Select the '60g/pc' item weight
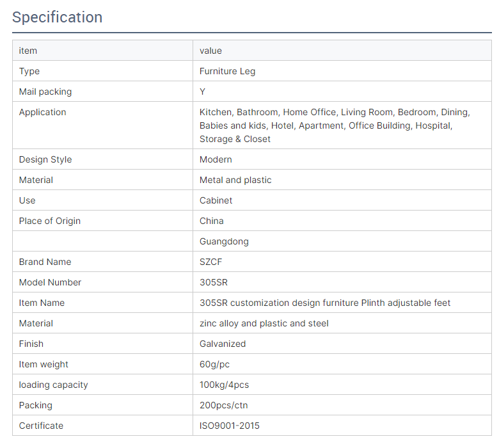This screenshot has width=499, height=448. click(214, 364)
